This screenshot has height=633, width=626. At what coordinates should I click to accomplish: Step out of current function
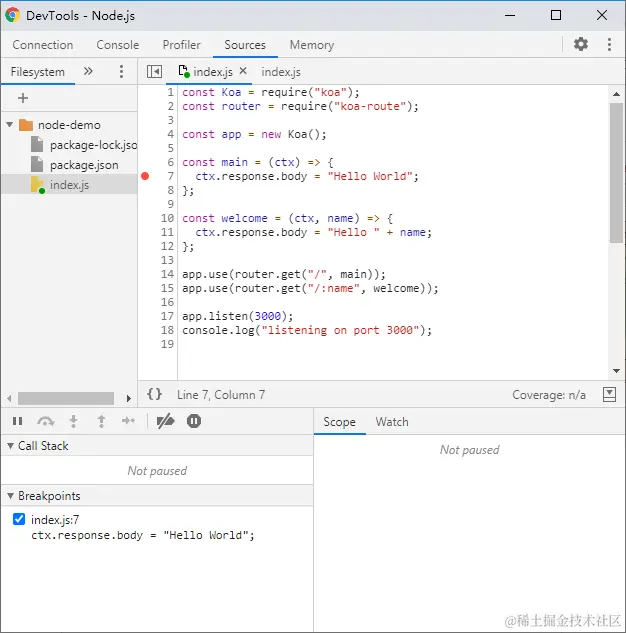pyautogui.click(x=101, y=421)
